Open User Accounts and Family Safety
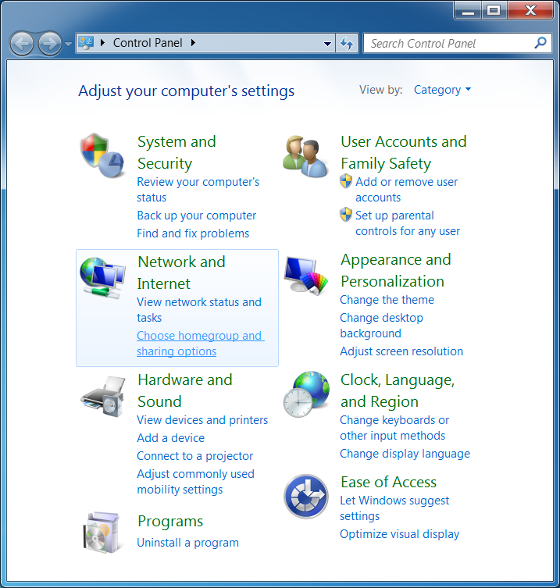560x588 pixels. (x=404, y=152)
